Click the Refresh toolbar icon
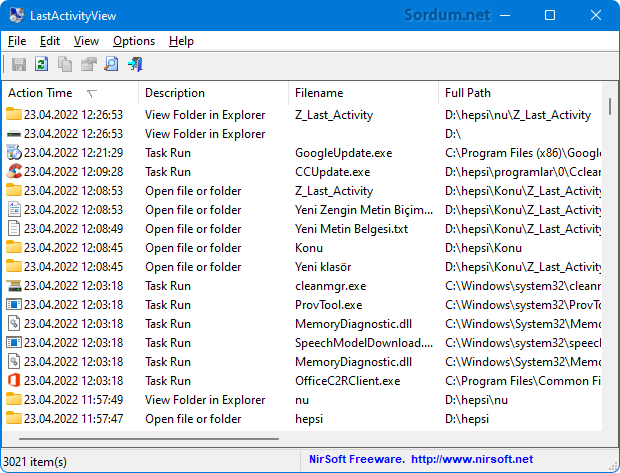 coord(42,64)
